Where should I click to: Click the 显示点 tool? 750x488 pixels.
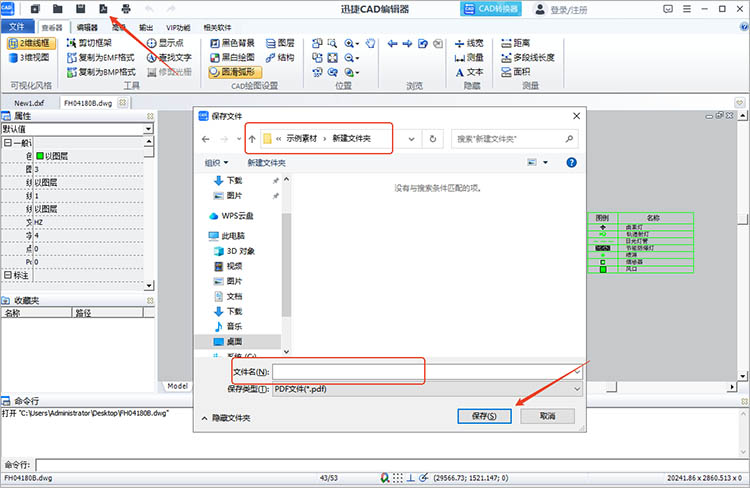[x=165, y=43]
